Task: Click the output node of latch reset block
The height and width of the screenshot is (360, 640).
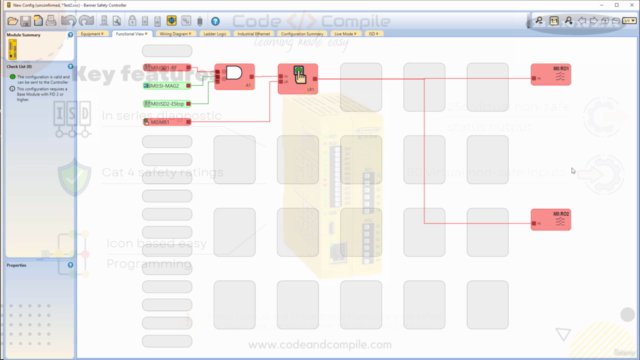Action: [x=315, y=79]
